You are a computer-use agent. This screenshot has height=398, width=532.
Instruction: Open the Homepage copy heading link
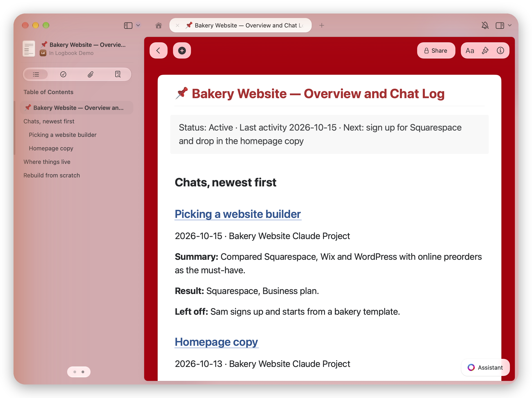[216, 342]
